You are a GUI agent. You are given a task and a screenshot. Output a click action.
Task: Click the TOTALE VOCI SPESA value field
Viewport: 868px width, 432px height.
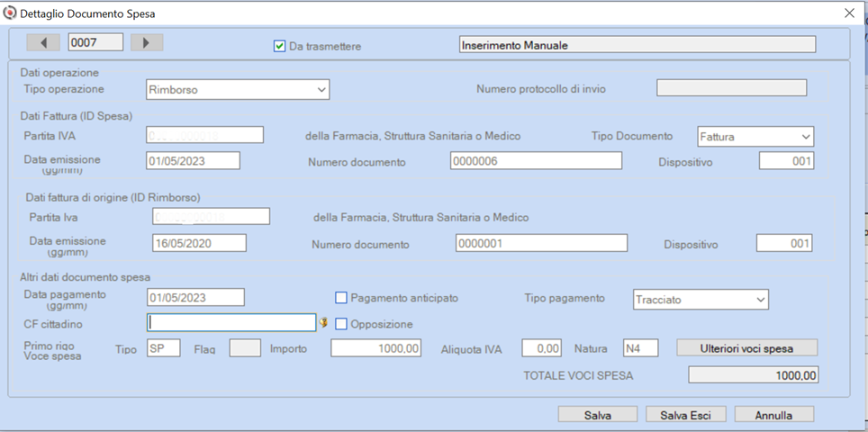tap(753, 375)
